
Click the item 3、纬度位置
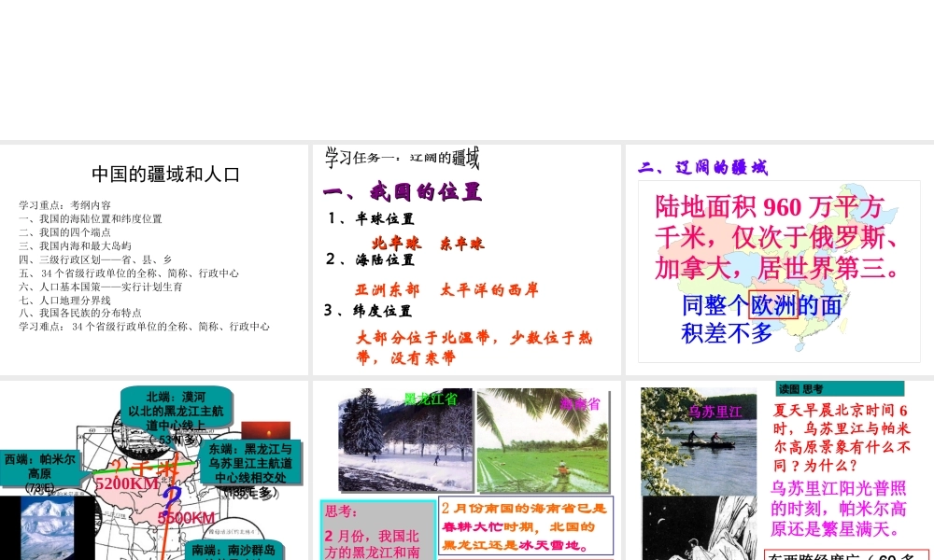368,310
